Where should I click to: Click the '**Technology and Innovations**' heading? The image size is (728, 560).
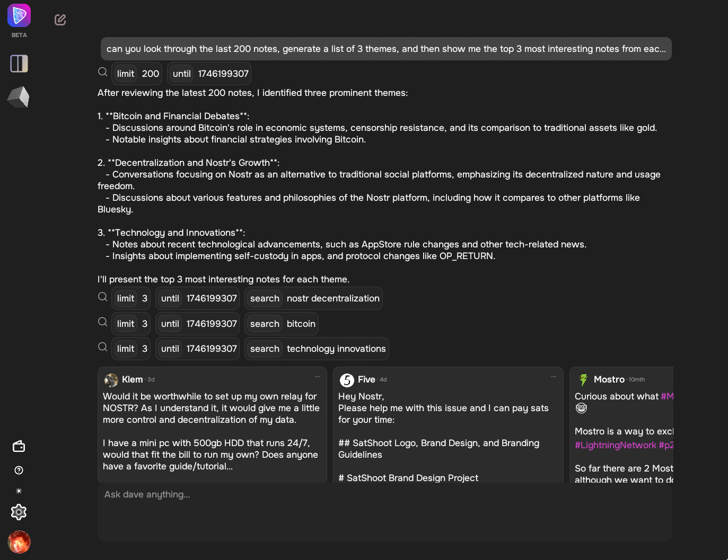(x=177, y=233)
